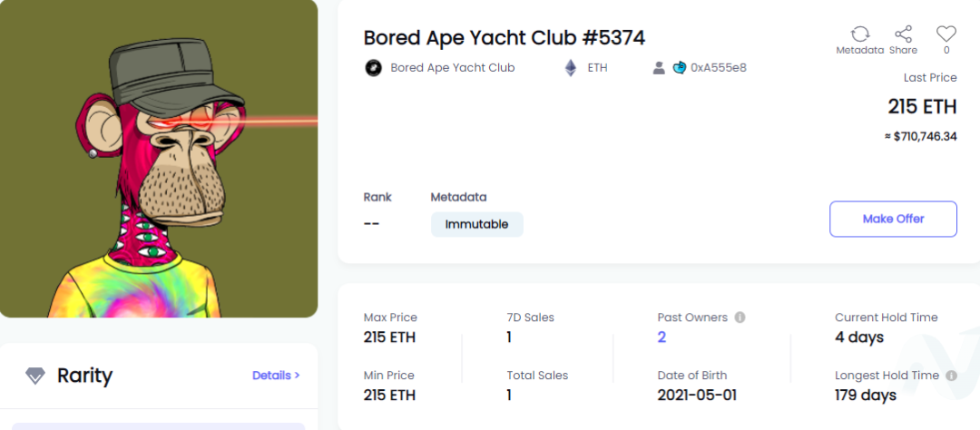Click the owner person icon
Viewport: 980px width, 430px height.
659,68
